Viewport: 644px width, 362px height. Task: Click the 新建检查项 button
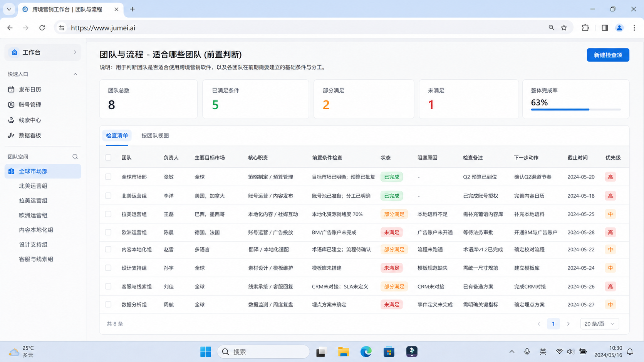(x=608, y=55)
